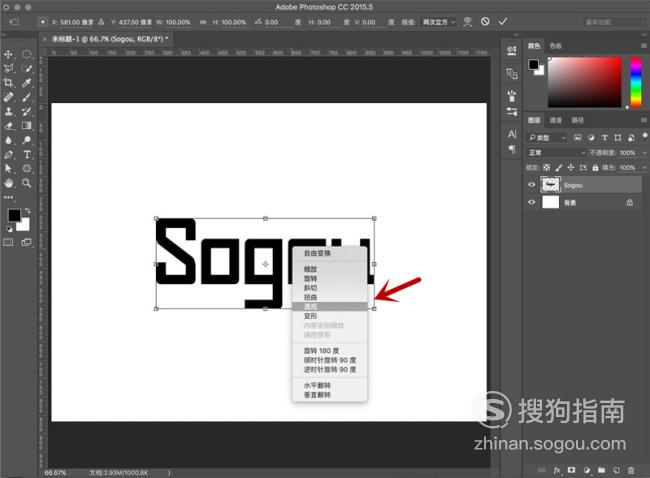This screenshot has height=478, width=650.
Task: Select the Blur droplet tool
Action: pyautogui.click(x=8, y=140)
